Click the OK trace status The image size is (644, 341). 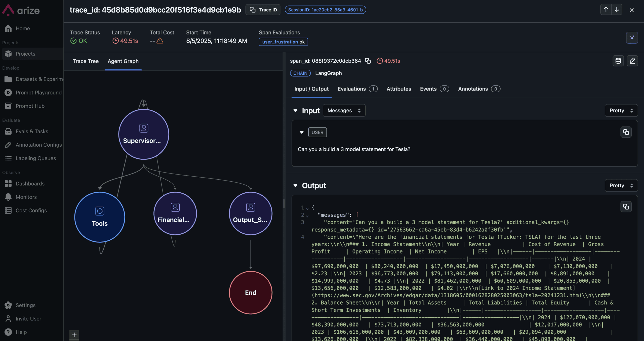click(x=78, y=41)
